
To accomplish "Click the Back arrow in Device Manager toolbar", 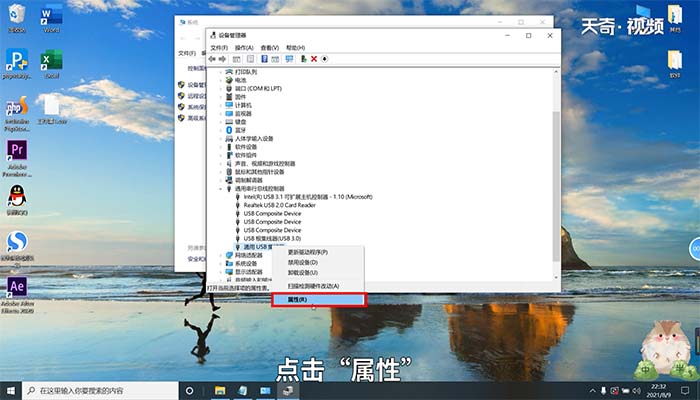I will pyautogui.click(x=212, y=59).
